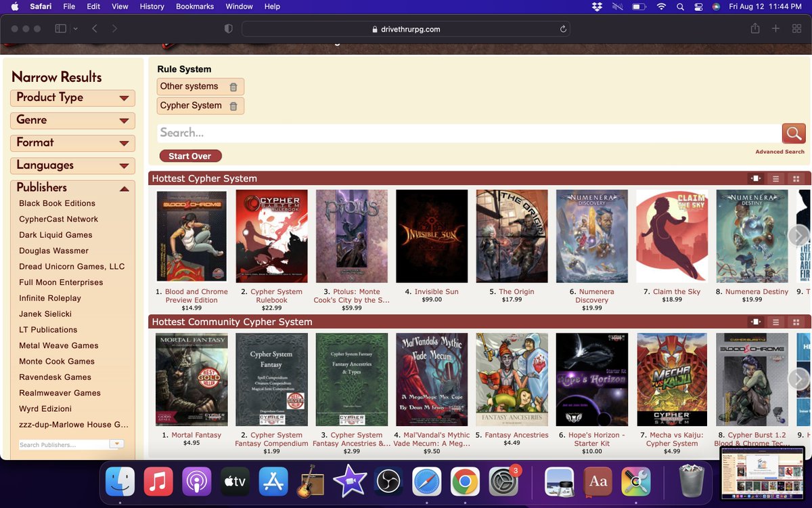Open the View menu

pos(120,7)
